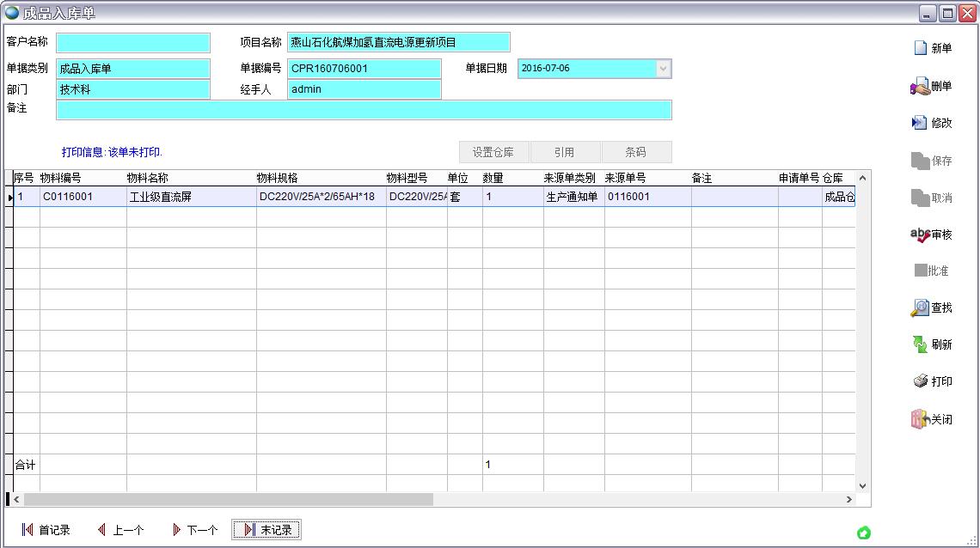This screenshot has width=980, height=548.
Task: Click the 新单 (new document) icon
Action: [921, 49]
